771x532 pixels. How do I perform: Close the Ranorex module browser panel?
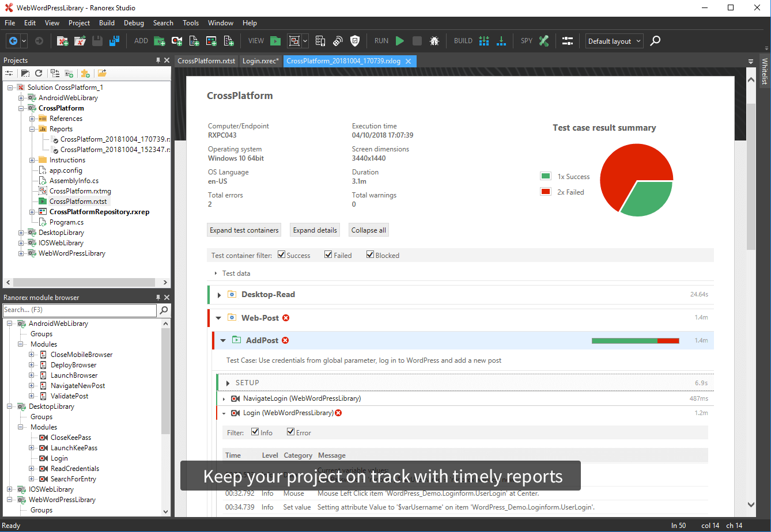[x=167, y=298]
